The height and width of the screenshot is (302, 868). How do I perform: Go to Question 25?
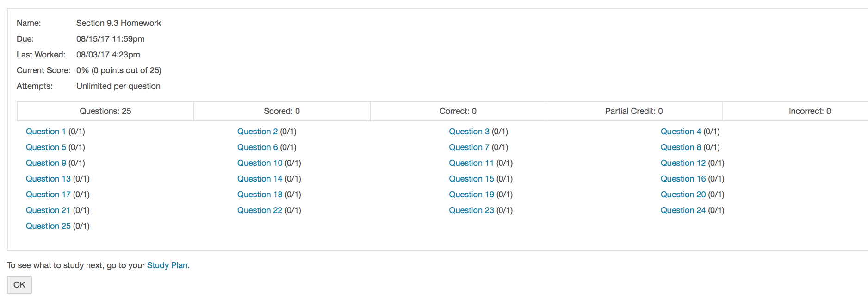[48, 226]
